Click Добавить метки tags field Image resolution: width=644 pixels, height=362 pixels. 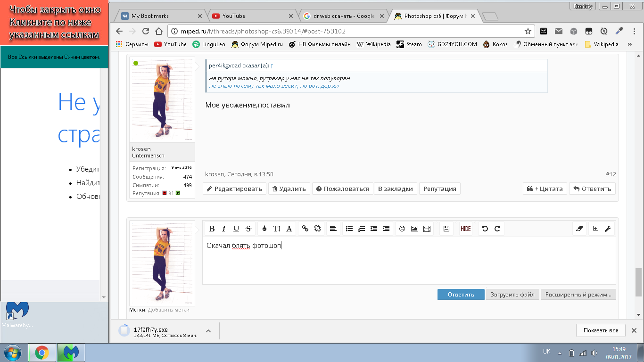tap(169, 310)
